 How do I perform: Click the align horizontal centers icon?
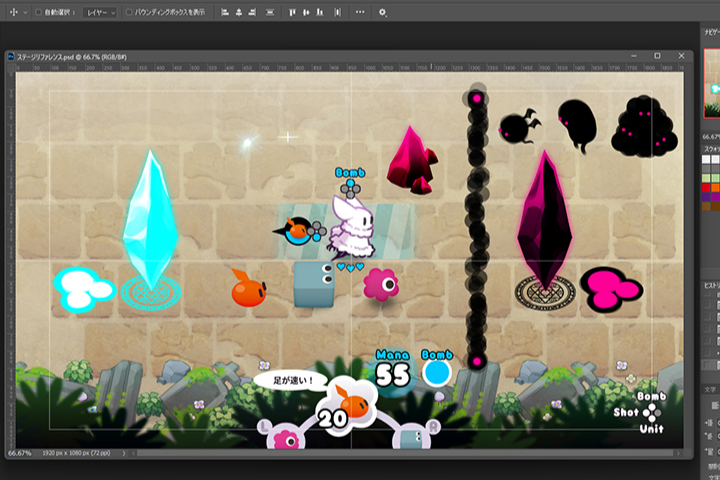239,12
